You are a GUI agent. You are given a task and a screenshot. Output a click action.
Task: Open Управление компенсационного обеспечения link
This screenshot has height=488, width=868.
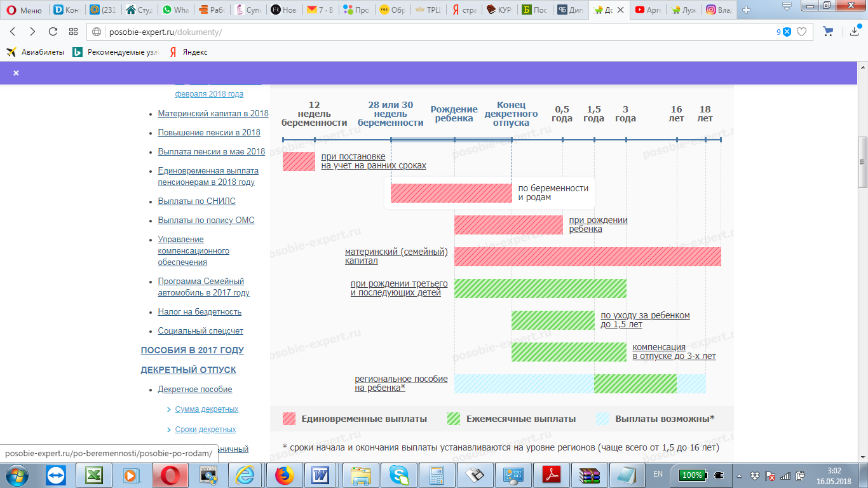[x=193, y=251]
